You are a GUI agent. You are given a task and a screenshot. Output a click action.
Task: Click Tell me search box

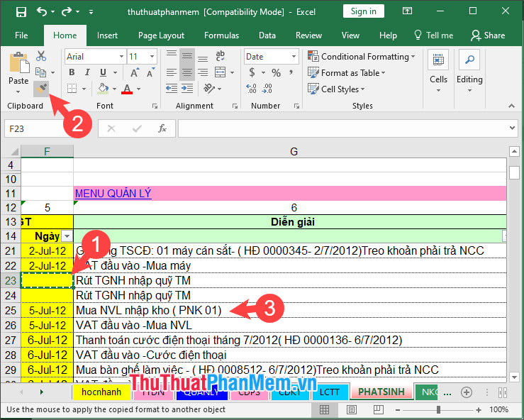click(x=433, y=35)
